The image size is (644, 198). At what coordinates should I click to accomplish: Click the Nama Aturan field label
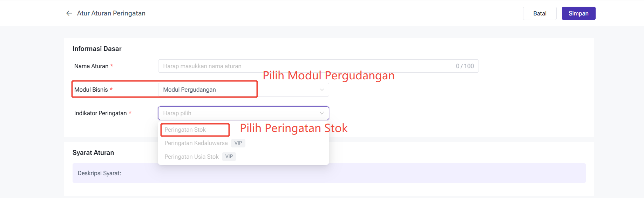[x=91, y=66]
